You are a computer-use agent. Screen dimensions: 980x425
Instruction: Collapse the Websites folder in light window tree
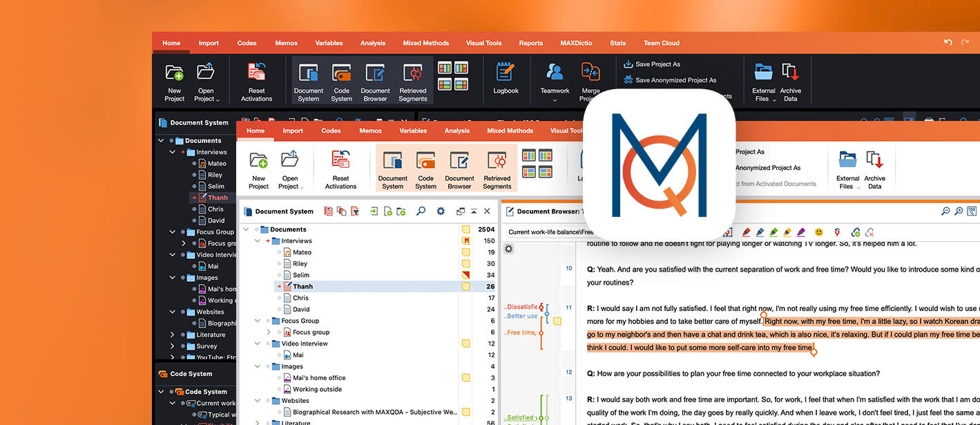point(257,401)
